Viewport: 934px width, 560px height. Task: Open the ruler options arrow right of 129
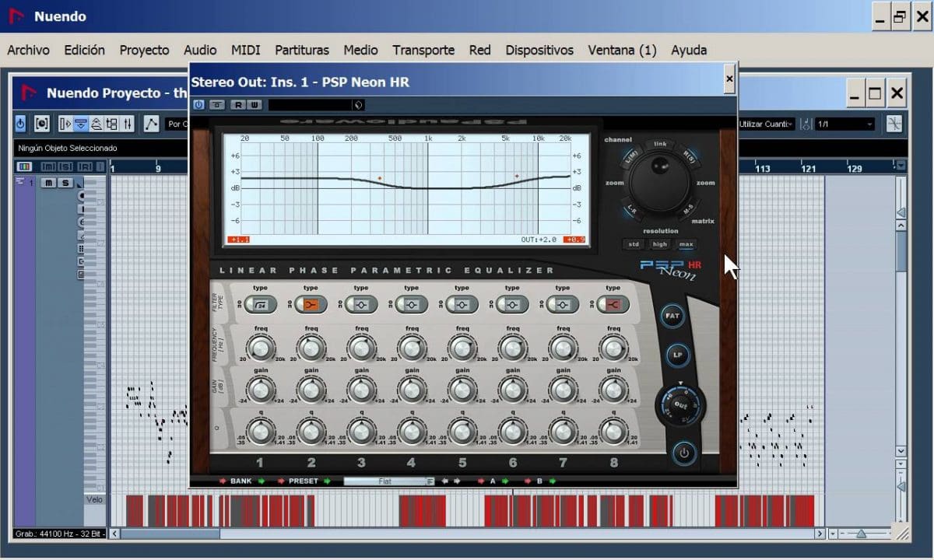pyautogui.click(x=901, y=166)
